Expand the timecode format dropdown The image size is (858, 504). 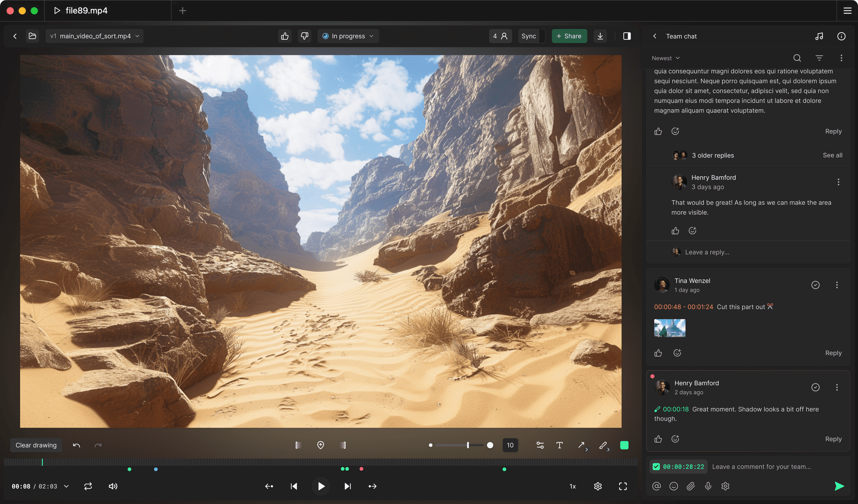(66, 486)
